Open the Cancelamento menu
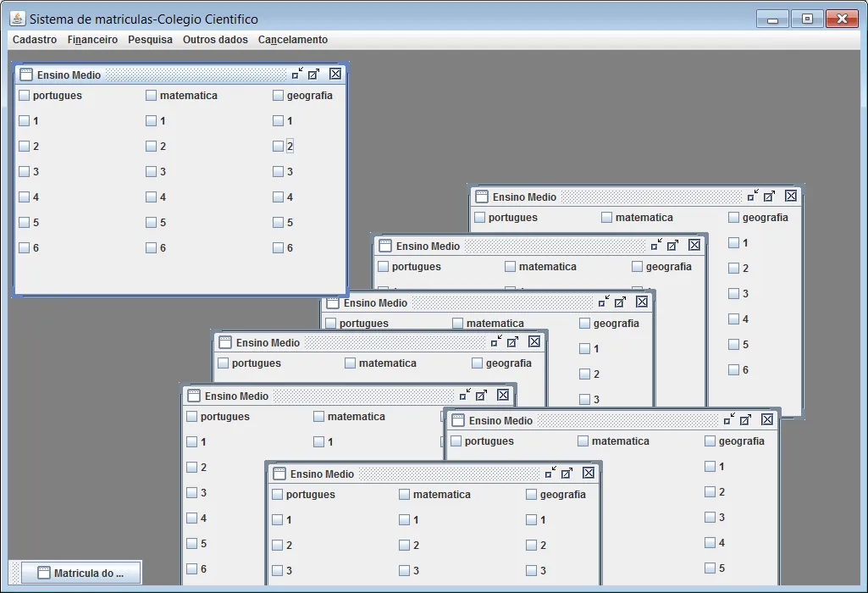This screenshot has width=868, height=593. tap(293, 39)
